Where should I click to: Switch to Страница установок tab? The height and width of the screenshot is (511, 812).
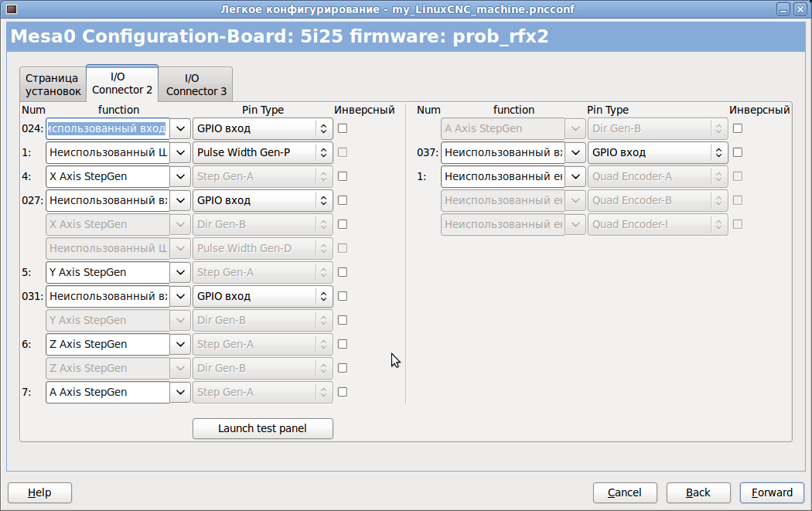pos(53,84)
